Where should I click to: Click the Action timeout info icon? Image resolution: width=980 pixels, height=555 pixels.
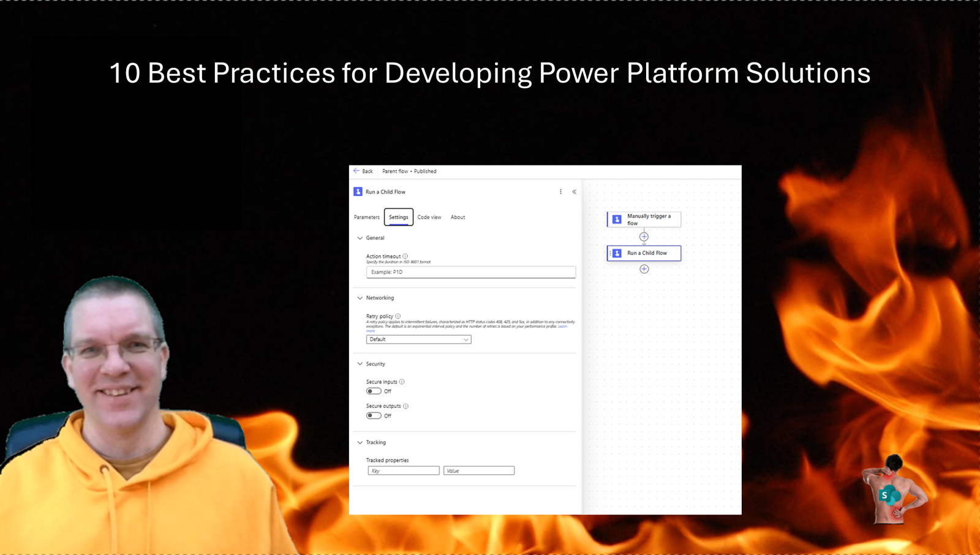point(405,256)
